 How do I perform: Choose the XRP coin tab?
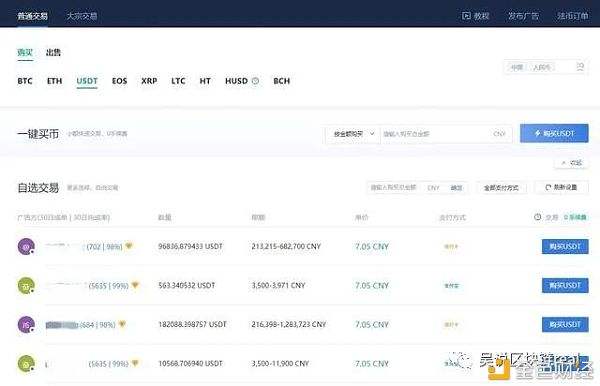pyautogui.click(x=149, y=81)
